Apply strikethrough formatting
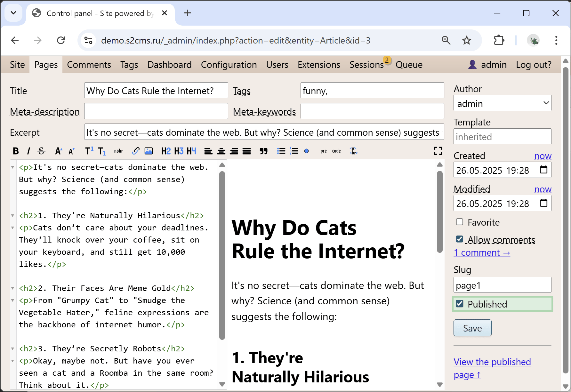 (41, 151)
